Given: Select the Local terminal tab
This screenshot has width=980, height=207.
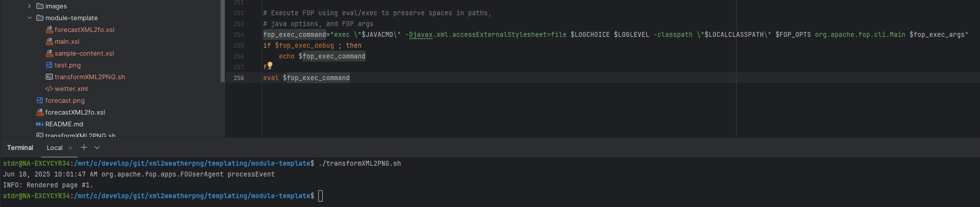Looking at the screenshot, I should pos(54,148).
